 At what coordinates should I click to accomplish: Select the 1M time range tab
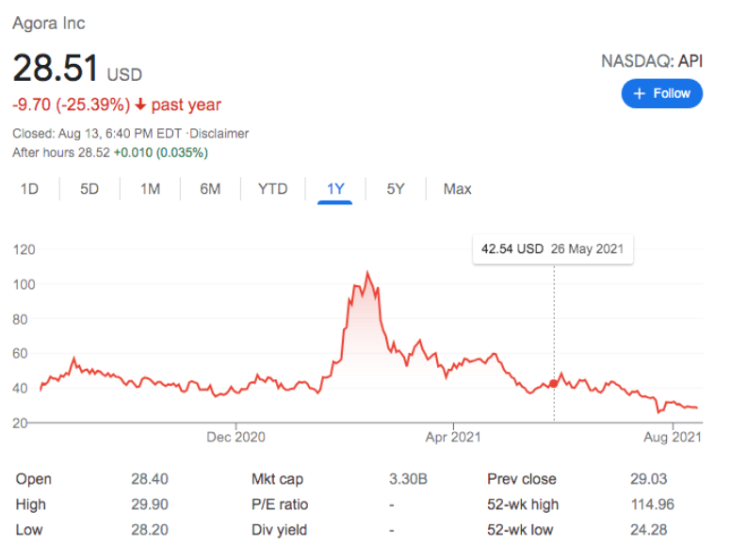150,189
